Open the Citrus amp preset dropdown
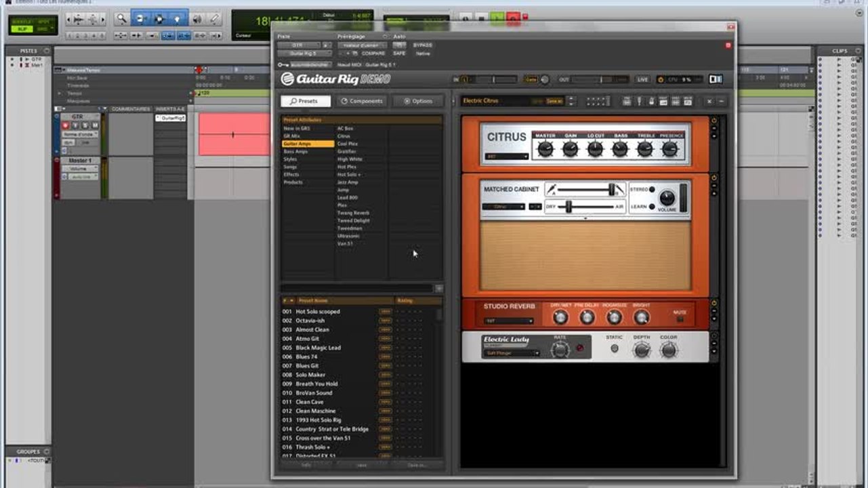 (x=507, y=157)
